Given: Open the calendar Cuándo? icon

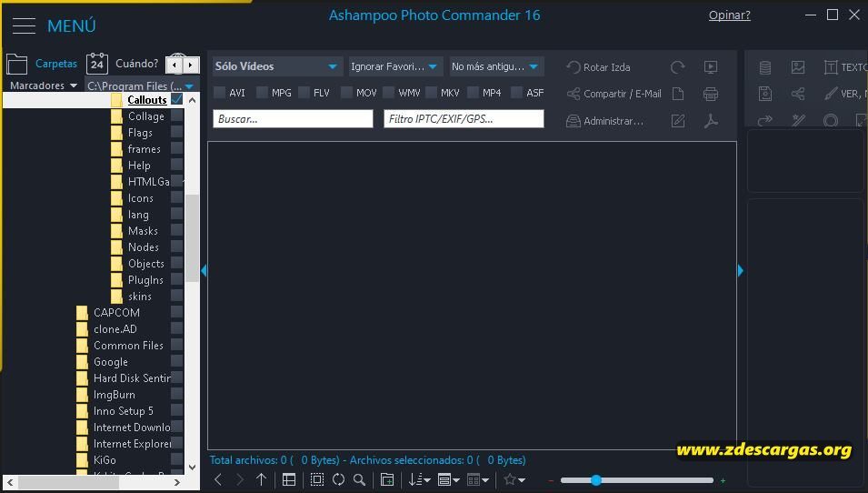Looking at the screenshot, I should coord(97,64).
